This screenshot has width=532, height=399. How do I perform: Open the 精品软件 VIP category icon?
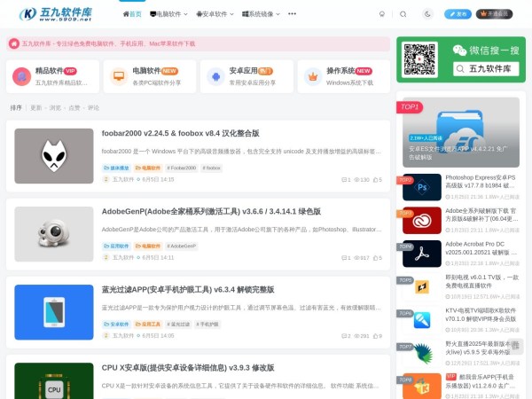click(22, 77)
